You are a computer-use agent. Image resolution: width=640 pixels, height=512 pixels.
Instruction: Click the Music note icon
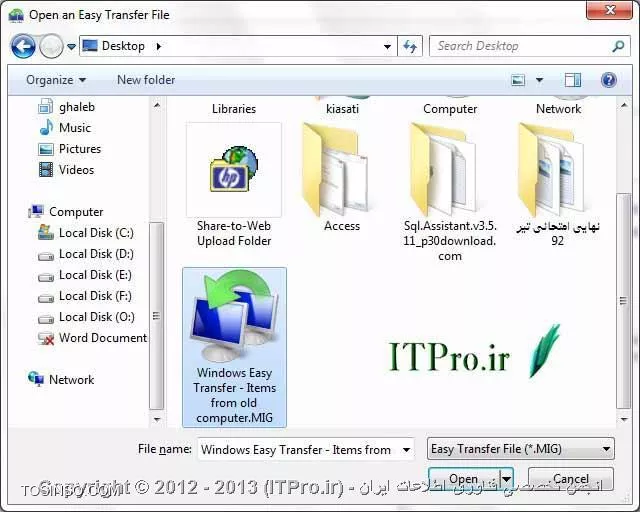(x=46, y=127)
